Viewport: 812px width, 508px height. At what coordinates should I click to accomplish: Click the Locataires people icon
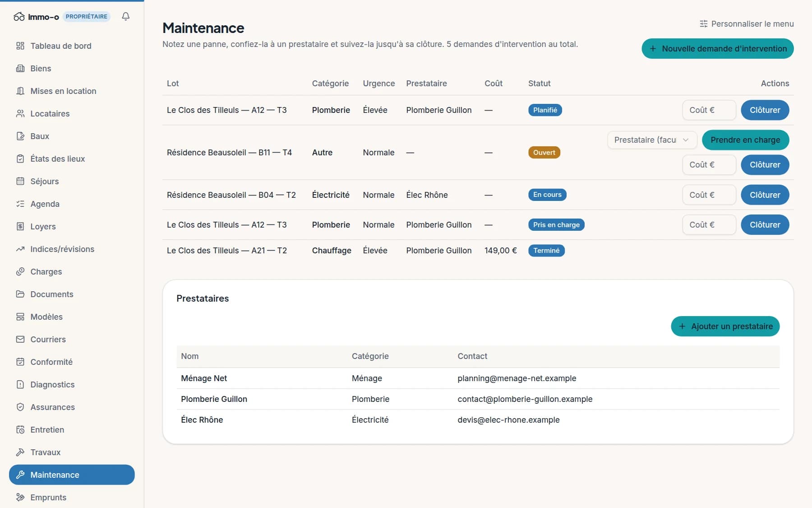coord(20,113)
